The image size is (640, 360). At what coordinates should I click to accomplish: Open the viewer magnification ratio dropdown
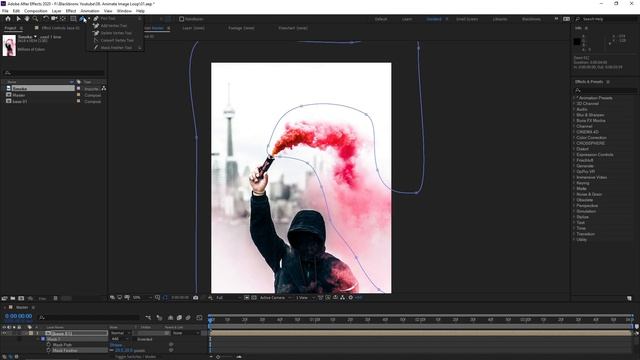click(x=141, y=298)
